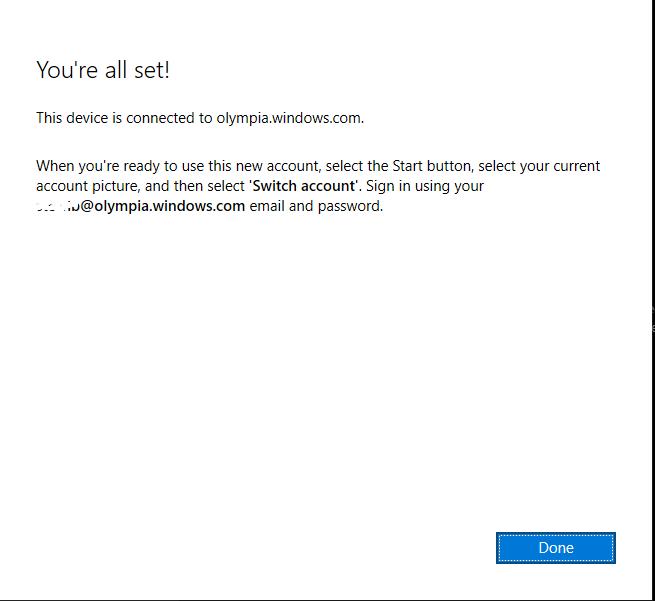Click the words "account picture" in the instructions
Viewport: 655px width, 601px height.
tap(83, 186)
